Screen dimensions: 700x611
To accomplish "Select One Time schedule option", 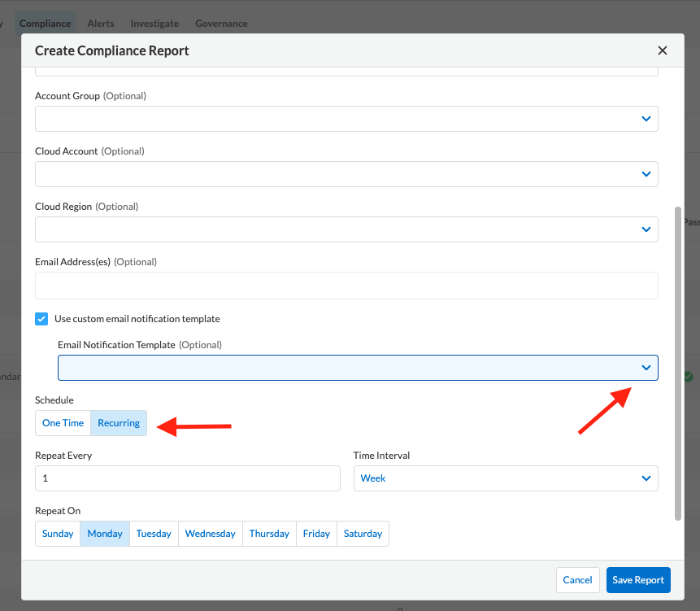I will [x=63, y=423].
